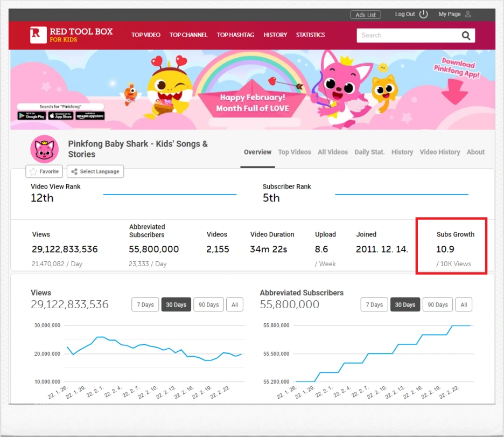Viewport: 504px width, 437px height.
Task: Switch to the Video History tab
Action: tap(440, 152)
